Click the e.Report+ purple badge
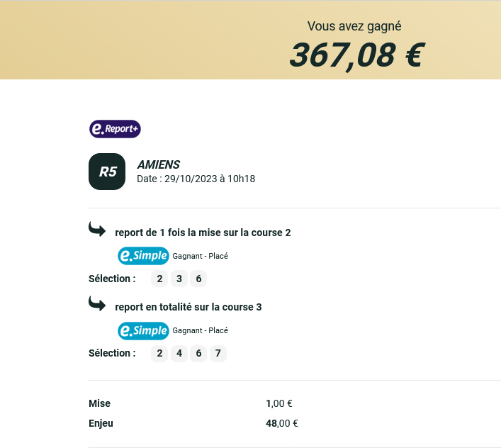 115,129
